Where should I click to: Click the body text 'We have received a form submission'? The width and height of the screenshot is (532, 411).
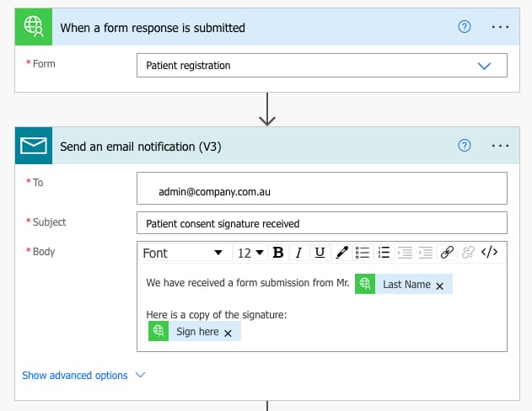[x=228, y=283]
